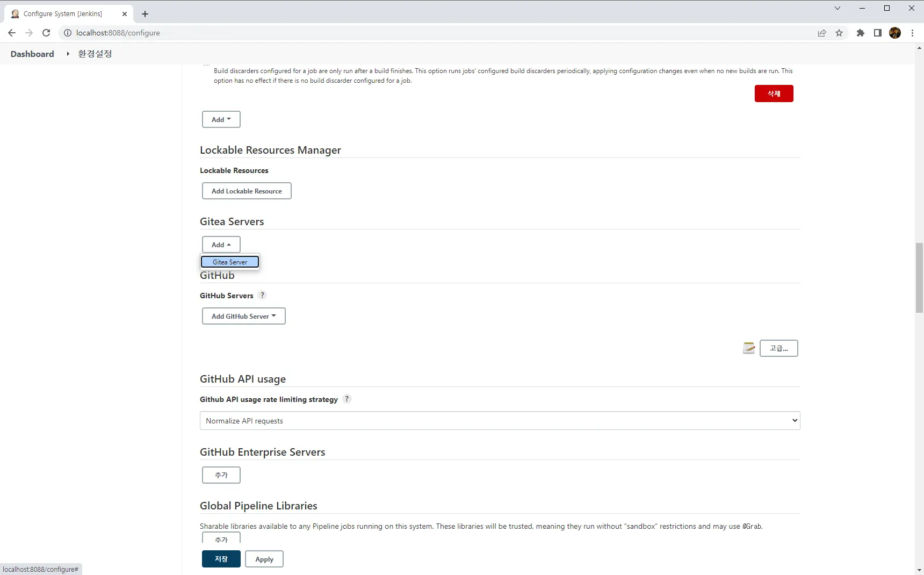Click the Configure System browser tab
Viewport: 924px width, 575px height.
click(63, 14)
